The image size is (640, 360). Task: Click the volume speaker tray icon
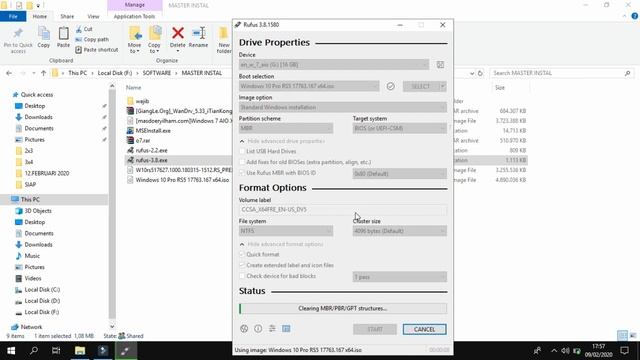(565, 351)
